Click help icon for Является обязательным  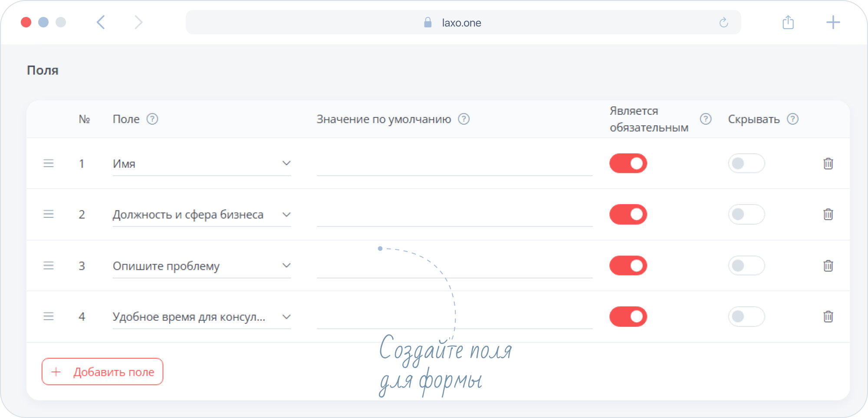coord(706,119)
